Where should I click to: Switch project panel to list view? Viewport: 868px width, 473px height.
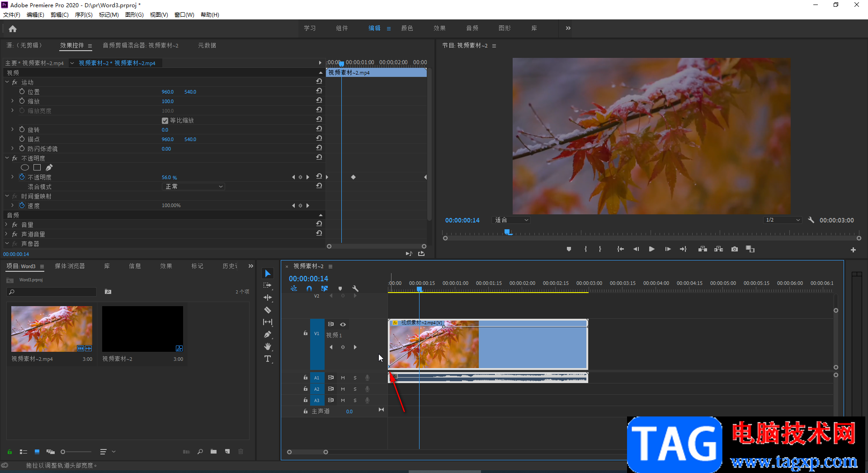point(24,452)
